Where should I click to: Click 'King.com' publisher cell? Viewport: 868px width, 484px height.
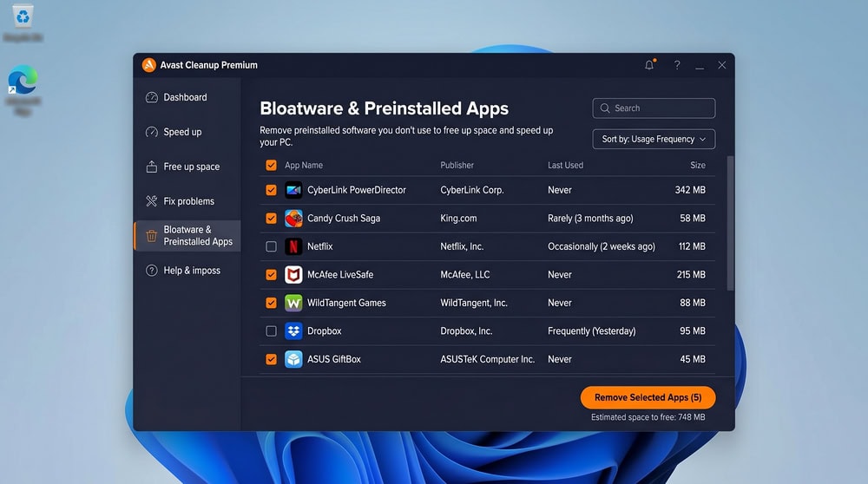click(x=458, y=219)
